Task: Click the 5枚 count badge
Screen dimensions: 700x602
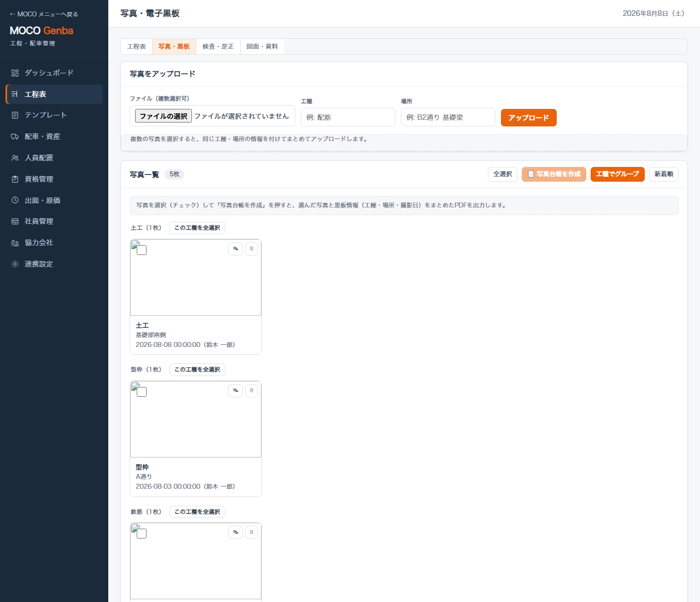Action: 174,174
